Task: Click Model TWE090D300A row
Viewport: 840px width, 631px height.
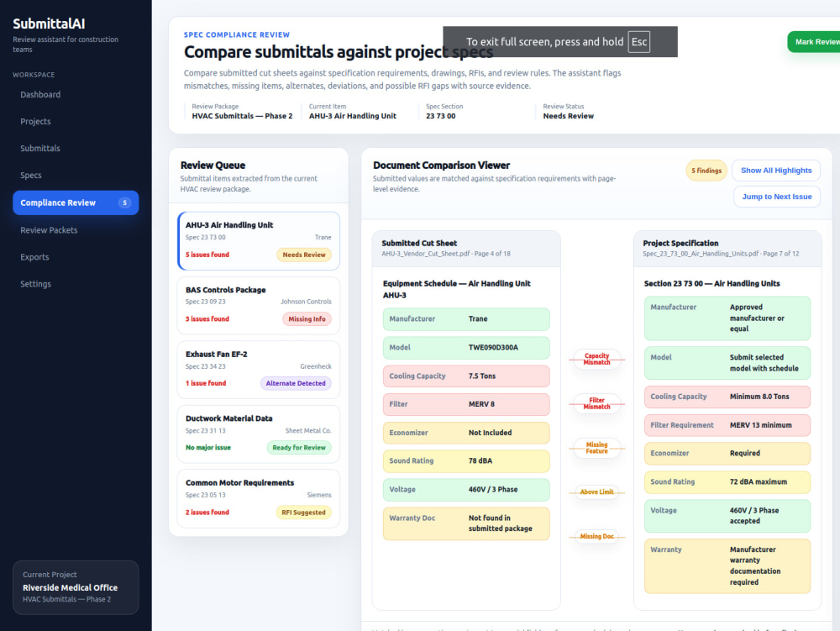Action: (466, 348)
